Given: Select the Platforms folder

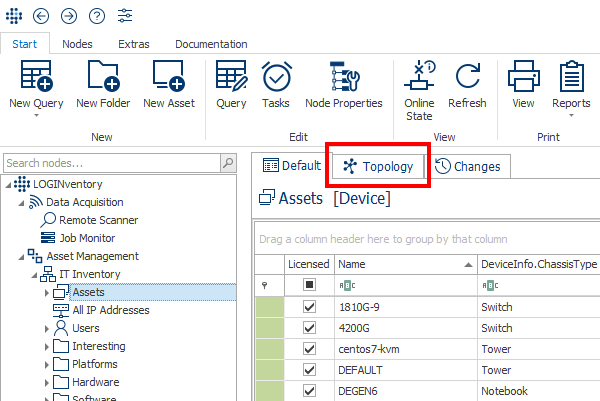Looking at the screenshot, I should [95, 364].
